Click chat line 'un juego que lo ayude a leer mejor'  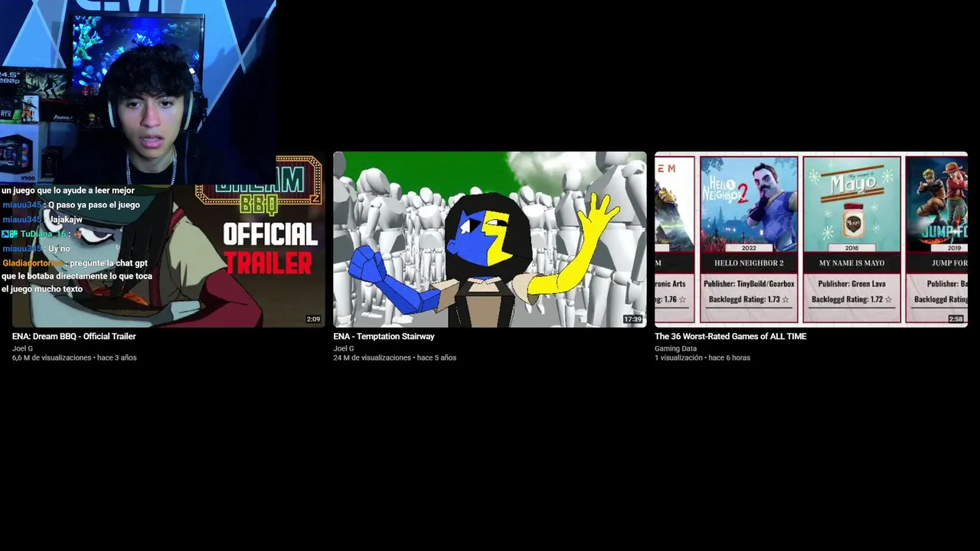tap(68, 191)
